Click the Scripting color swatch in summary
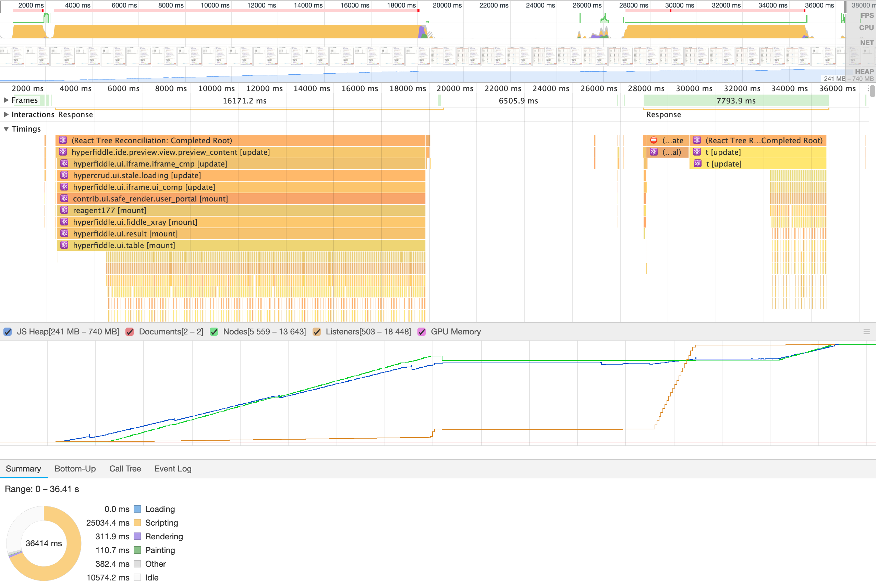 pyautogui.click(x=138, y=523)
